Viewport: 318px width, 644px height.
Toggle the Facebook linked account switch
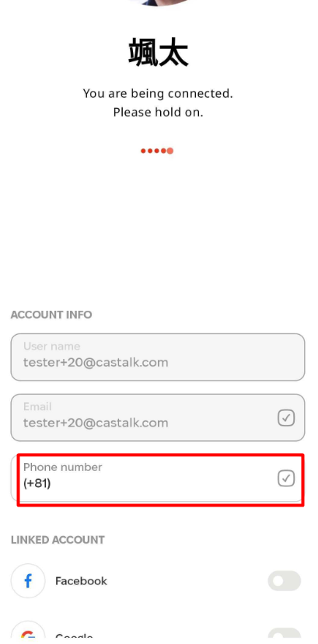[x=285, y=581]
